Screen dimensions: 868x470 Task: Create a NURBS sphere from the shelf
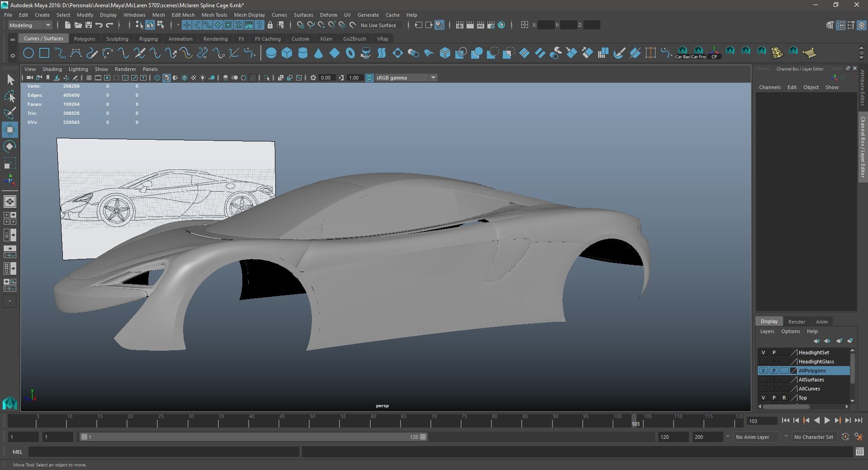tap(271, 53)
